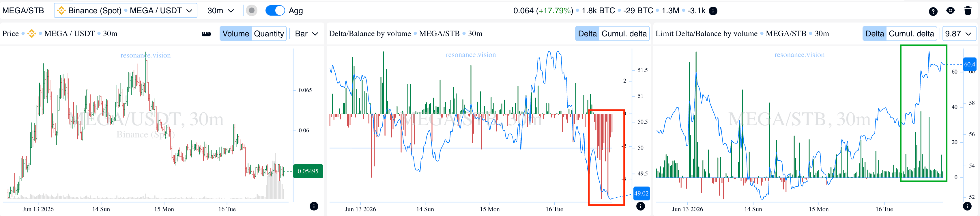Select Quantity tab in Price panel

[269, 33]
